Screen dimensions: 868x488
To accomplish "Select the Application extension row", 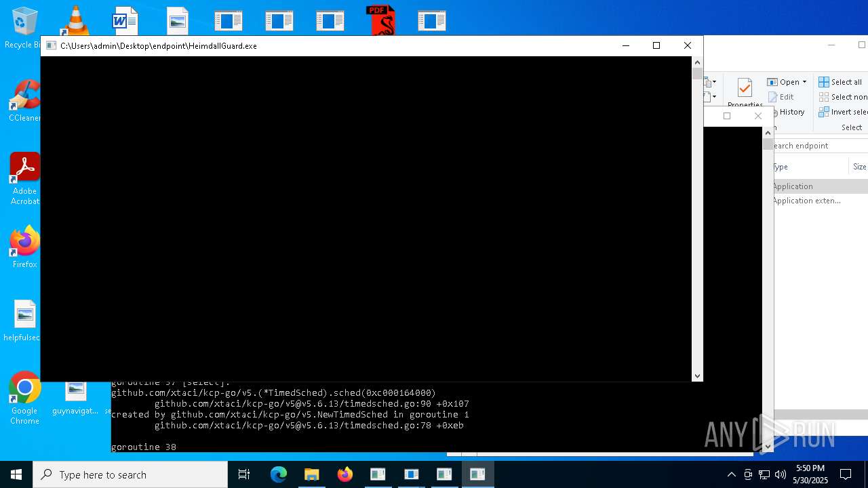I will [x=821, y=201].
